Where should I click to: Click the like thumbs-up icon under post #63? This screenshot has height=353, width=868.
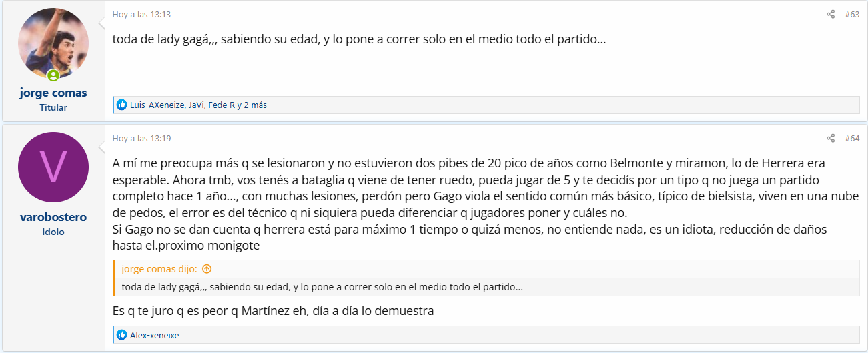pos(121,105)
